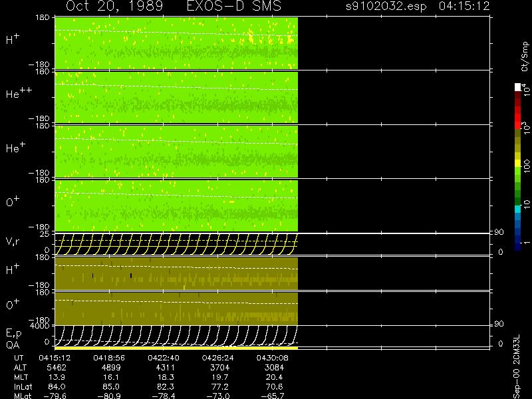This screenshot has width=532, height=399.
Task: Click the '100' colorbar tick label
Action: 526,166
